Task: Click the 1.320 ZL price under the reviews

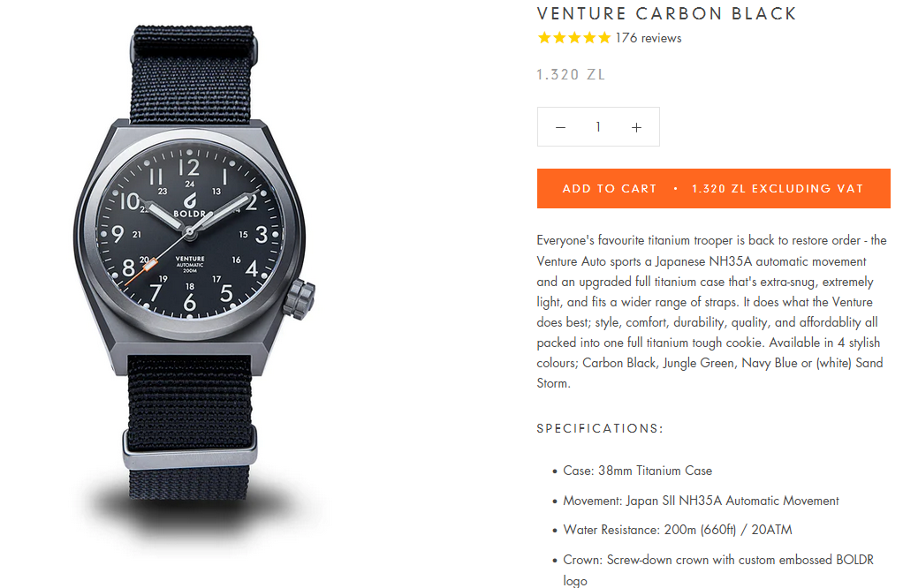Action: click(571, 75)
